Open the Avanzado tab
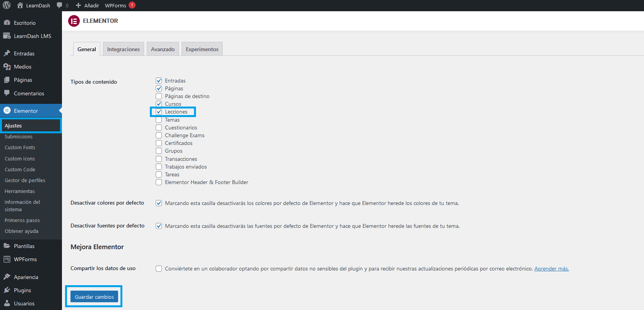This screenshot has height=310, width=644. click(x=163, y=49)
